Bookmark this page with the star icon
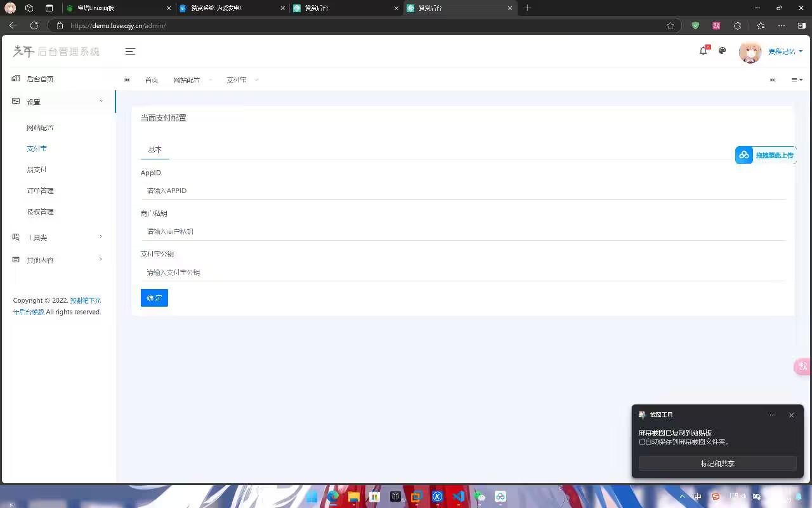 (x=671, y=25)
